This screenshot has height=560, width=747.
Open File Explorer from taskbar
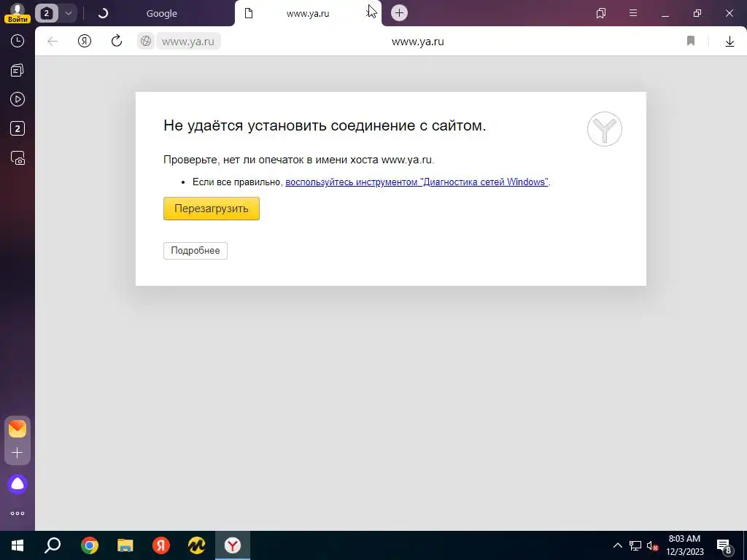point(125,545)
